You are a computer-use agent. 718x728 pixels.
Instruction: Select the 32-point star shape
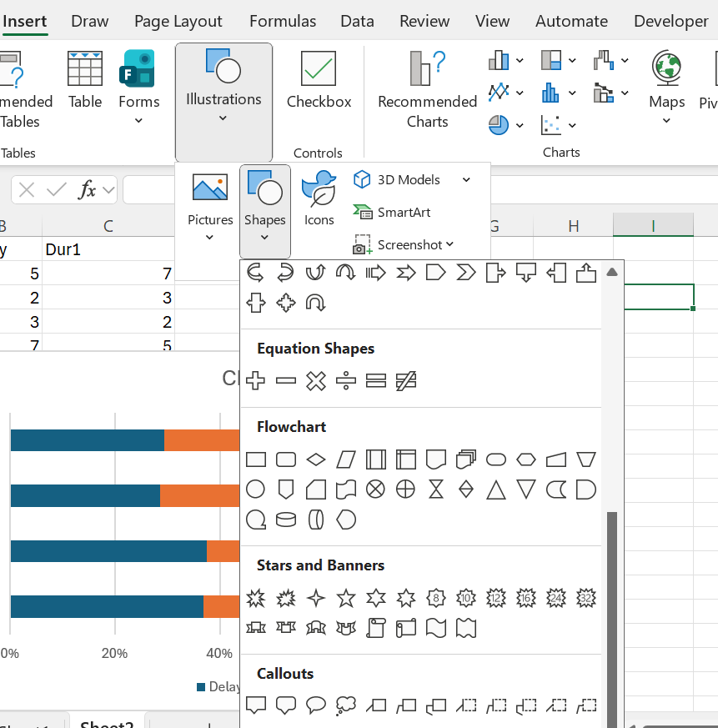(586, 598)
